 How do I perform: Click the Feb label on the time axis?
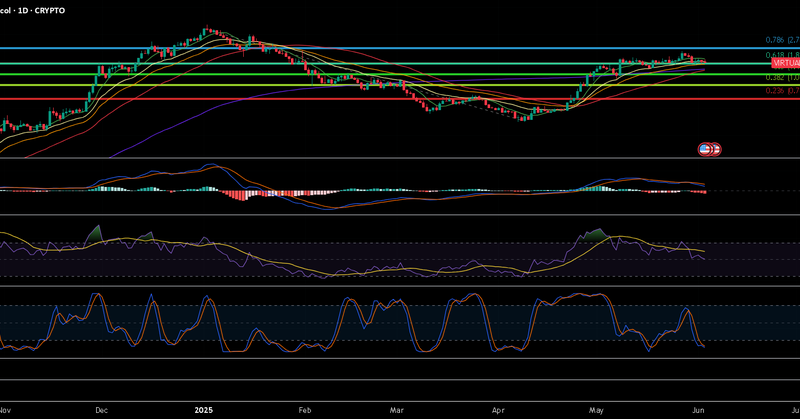[305, 410]
